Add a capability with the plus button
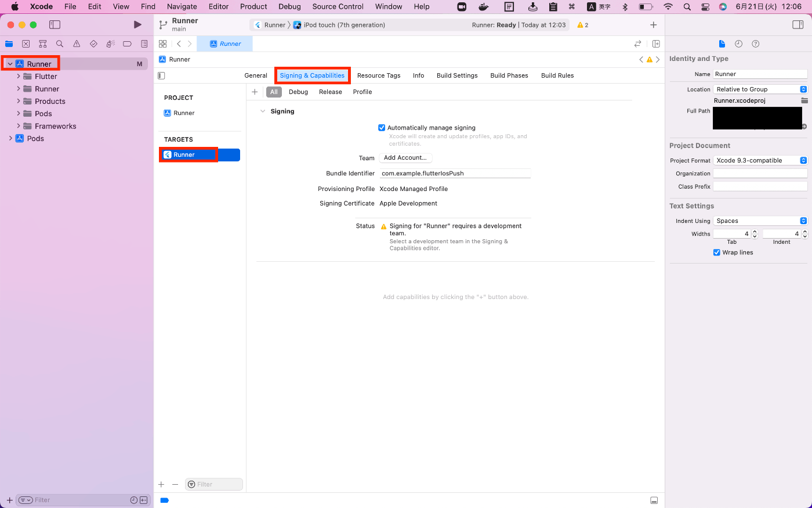812x508 pixels. tap(255, 92)
